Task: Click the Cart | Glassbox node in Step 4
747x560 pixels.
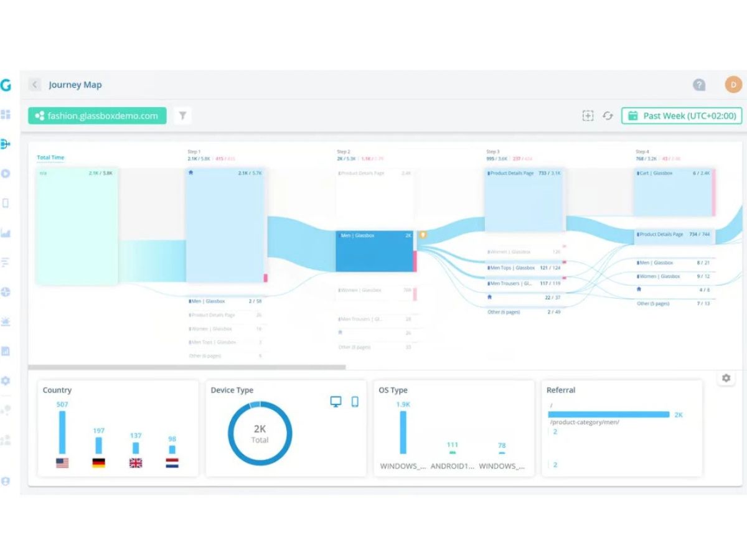Action: 673,192
